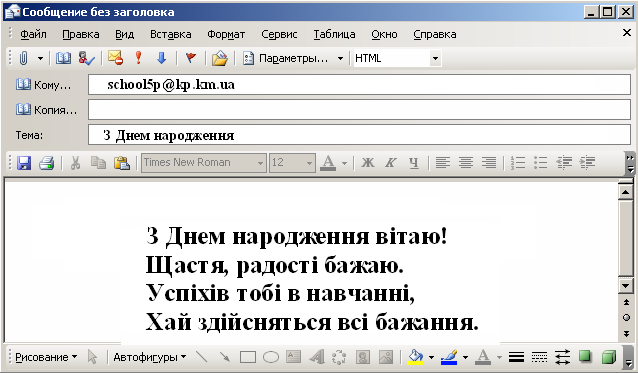638x373 pixels.
Task: Open the Формат menu
Action: [x=226, y=34]
